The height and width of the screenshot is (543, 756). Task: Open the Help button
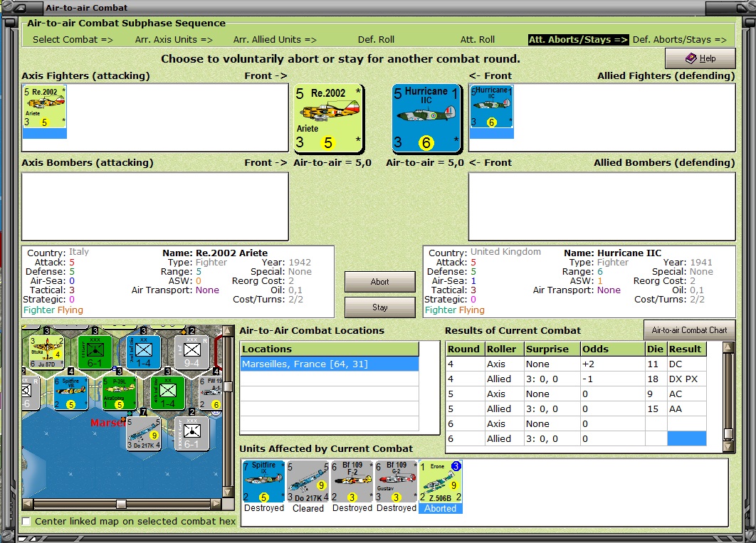click(700, 58)
